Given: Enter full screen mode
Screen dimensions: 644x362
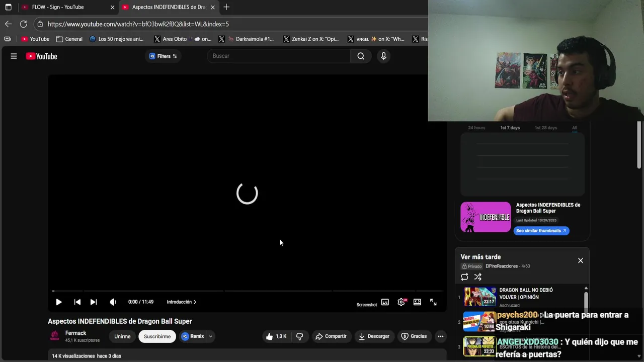Looking at the screenshot, I should [433, 302].
